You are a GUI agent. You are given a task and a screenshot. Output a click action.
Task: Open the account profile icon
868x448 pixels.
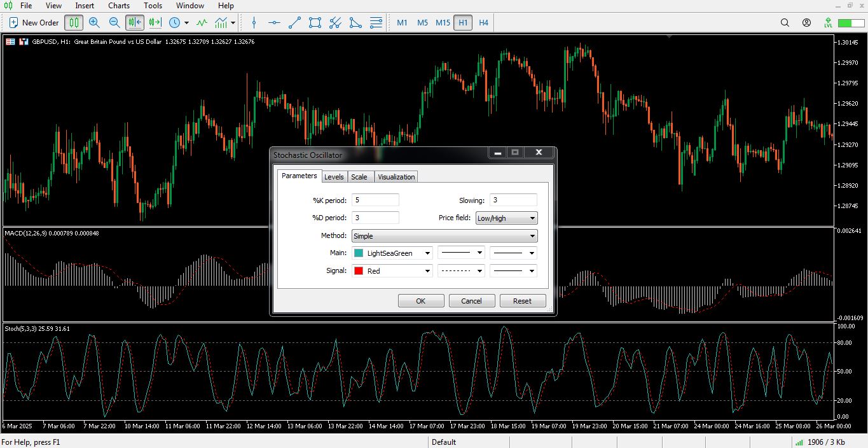coord(806,22)
